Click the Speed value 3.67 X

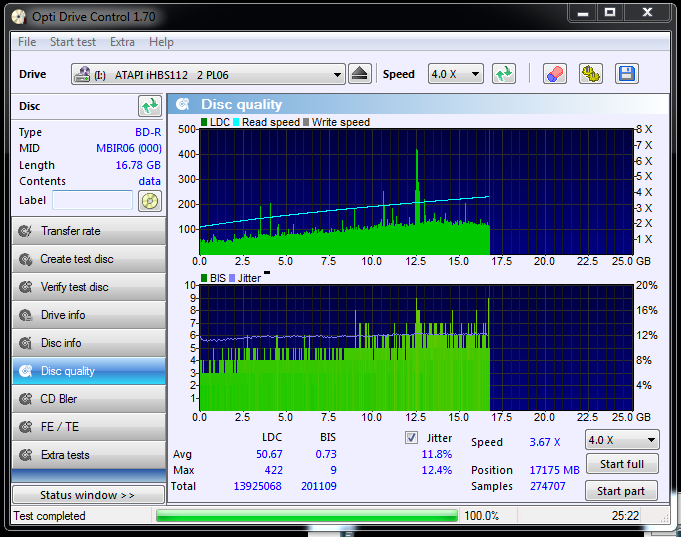545,442
